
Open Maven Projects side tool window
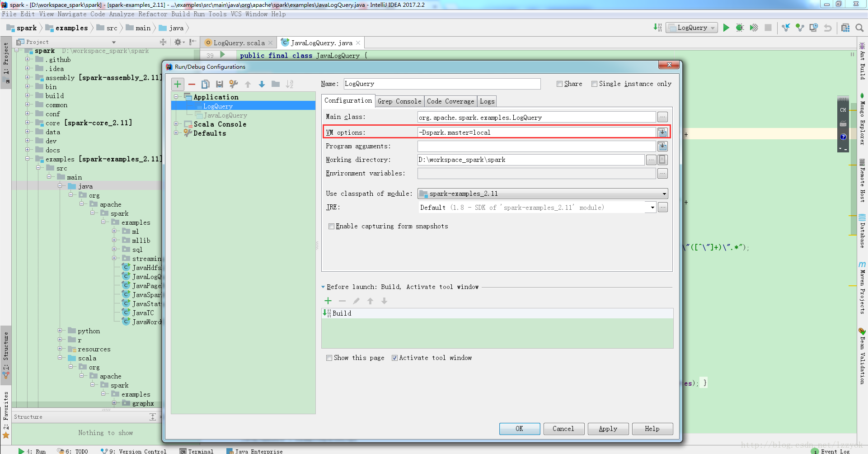(862, 287)
